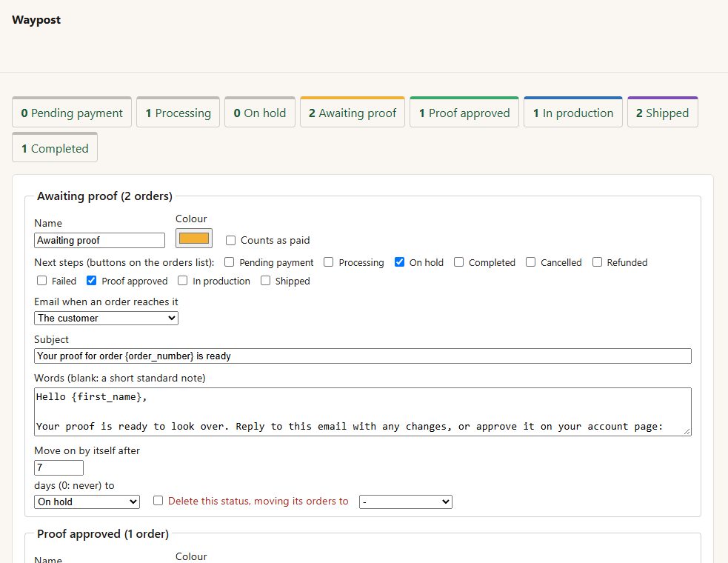728x563 pixels.
Task: Tick Completed as a next step
Action: point(458,262)
